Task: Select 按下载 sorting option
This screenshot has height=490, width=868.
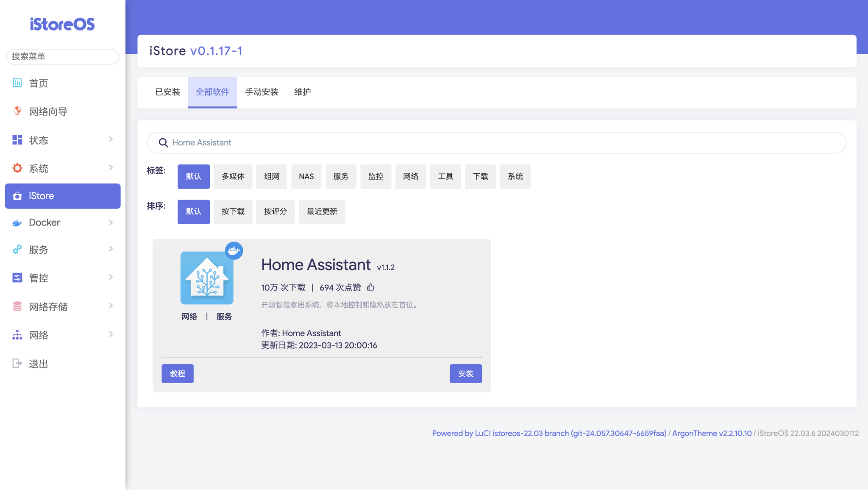Action: pyautogui.click(x=233, y=212)
